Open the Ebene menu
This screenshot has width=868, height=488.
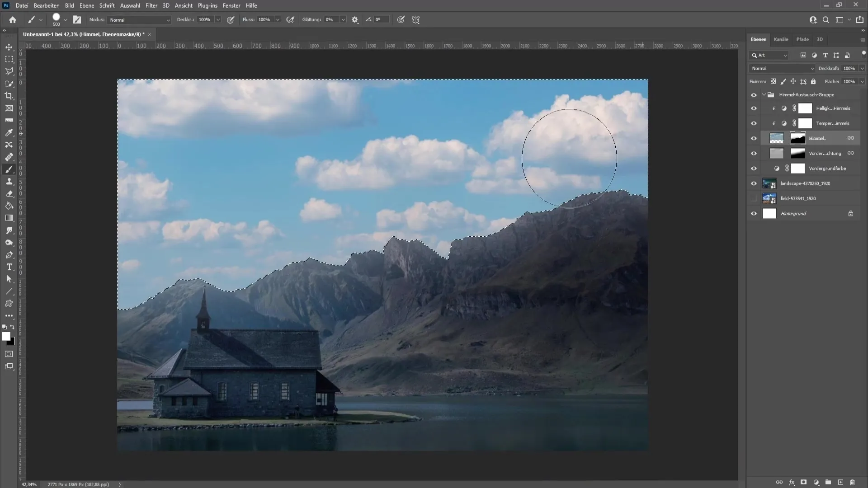(87, 5)
